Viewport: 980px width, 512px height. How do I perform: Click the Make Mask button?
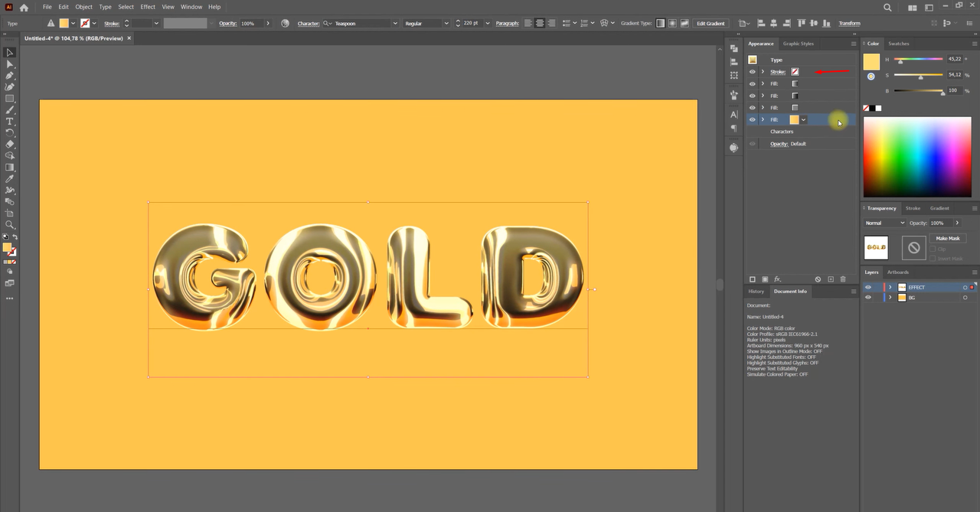948,238
